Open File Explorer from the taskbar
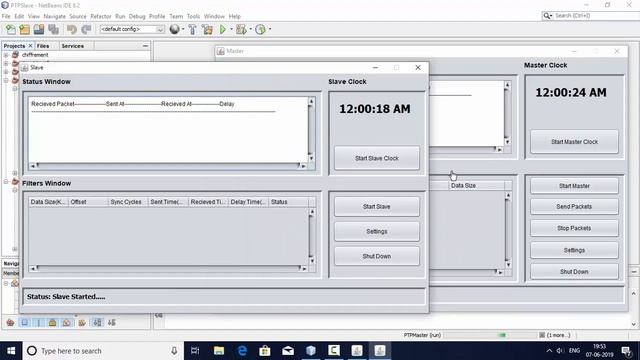The width and height of the screenshot is (640, 360). [219, 351]
